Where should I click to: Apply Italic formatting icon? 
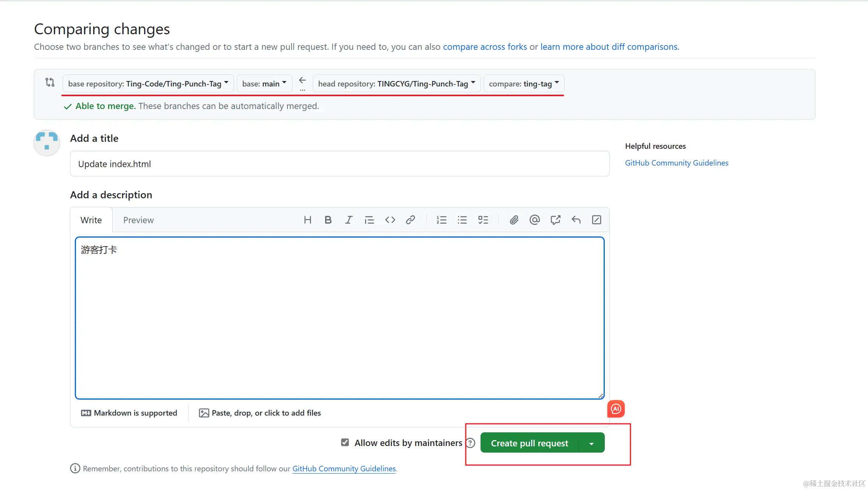coord(349,220)
